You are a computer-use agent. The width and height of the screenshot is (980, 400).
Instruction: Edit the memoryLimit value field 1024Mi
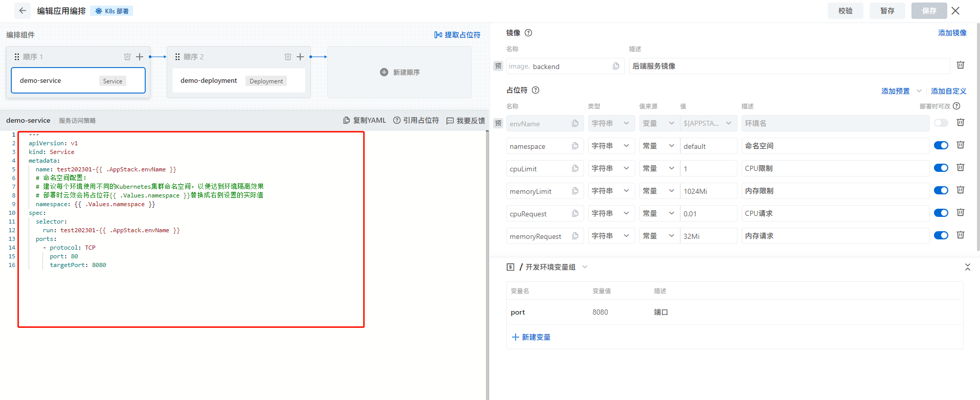(x=708, y=191)
